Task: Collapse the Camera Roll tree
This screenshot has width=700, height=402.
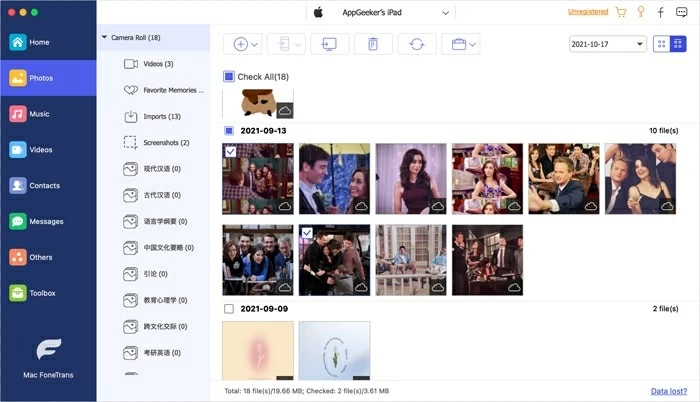Action: click(x=105, y=37)
